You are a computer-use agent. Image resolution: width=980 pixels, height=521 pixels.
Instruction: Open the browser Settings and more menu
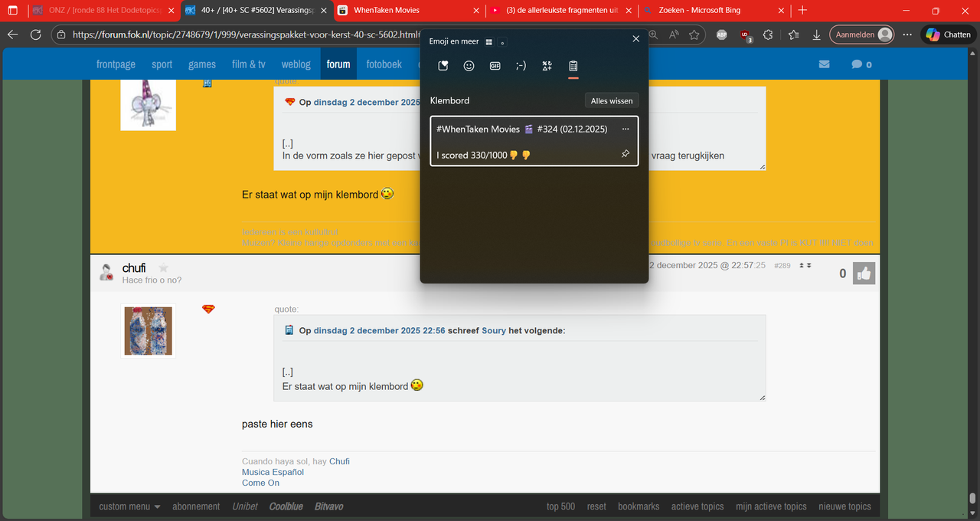click(x=907, y=34)
